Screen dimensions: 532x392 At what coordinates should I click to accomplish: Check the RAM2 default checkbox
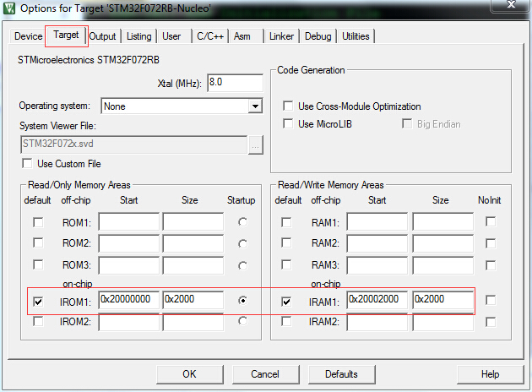pyautogui.click(x=286, y=243)
